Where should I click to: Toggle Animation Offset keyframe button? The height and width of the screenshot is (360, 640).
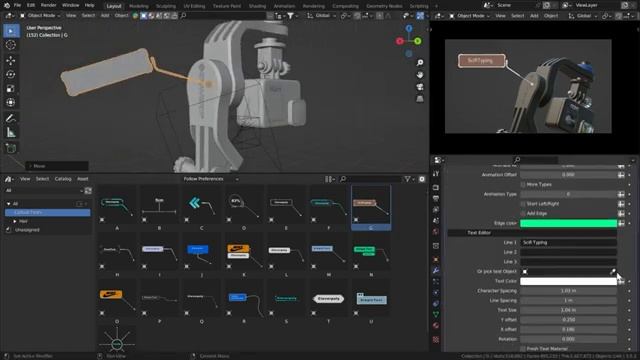pyautogui.click(x=621, y=175)
